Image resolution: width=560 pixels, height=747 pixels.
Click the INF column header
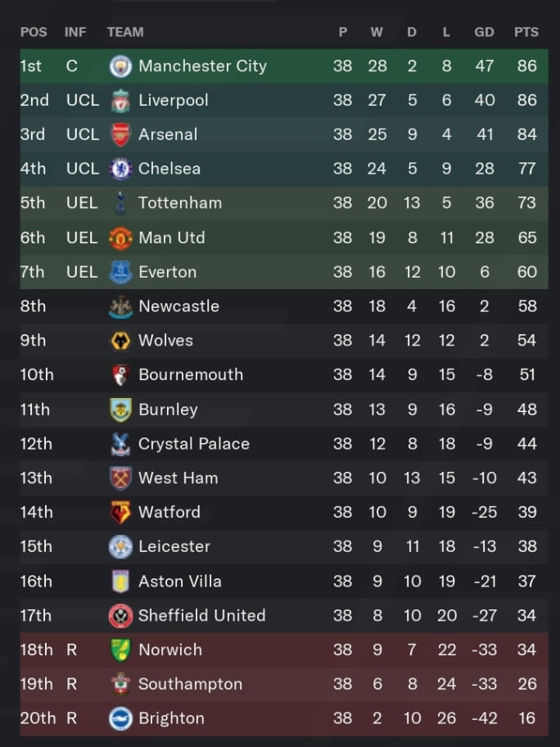(75, 32)
